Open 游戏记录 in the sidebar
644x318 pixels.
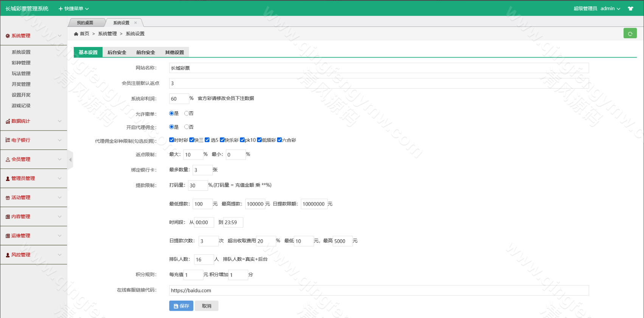(21, 106)
